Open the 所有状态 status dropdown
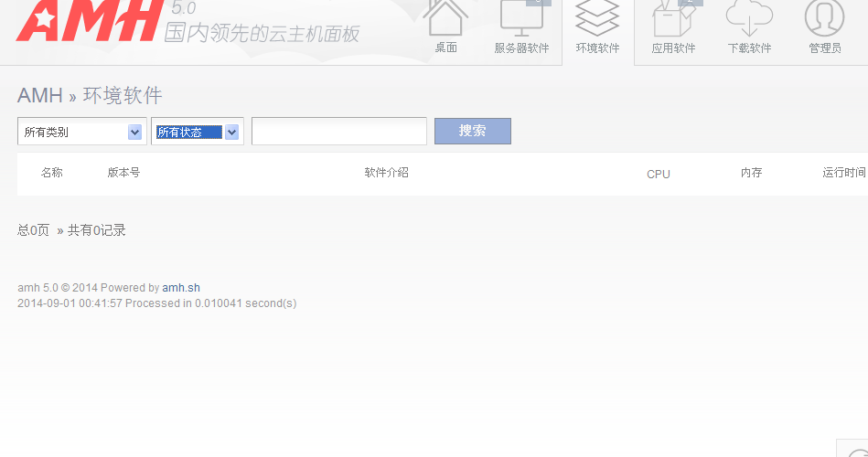868x457 pixels. pyautogui.click(x=197, y=133)
